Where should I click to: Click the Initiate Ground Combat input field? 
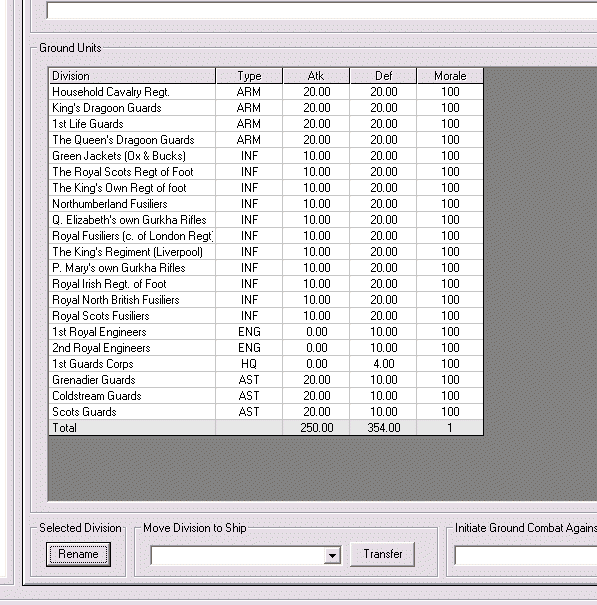526,556
